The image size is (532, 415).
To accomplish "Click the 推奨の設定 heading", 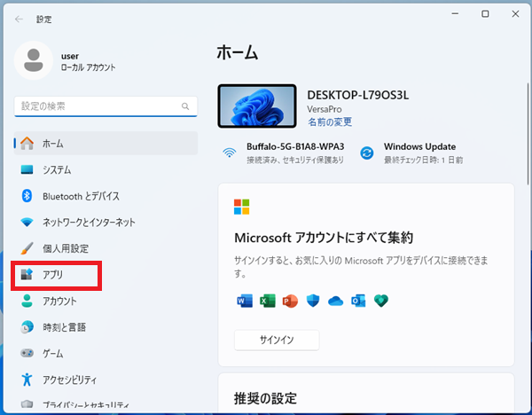I will pos(265,398).
